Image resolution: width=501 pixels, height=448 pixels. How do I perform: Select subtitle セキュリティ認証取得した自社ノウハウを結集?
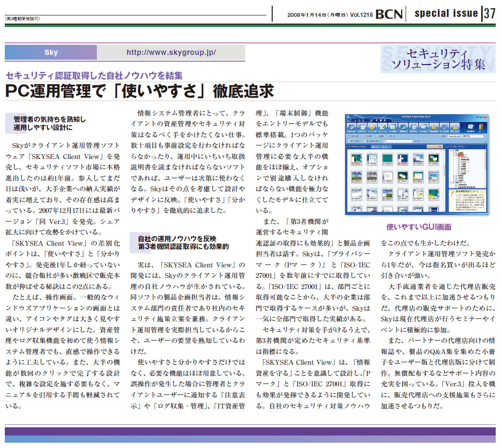94,76
